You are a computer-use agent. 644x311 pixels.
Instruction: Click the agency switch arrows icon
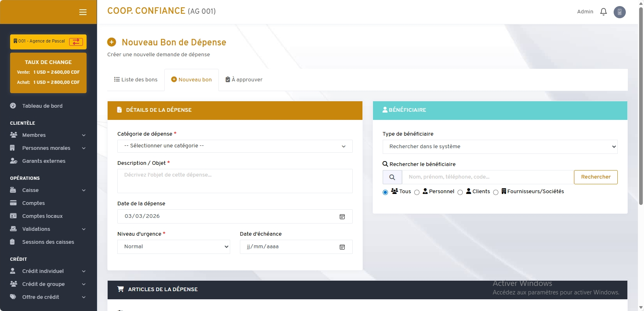point(76,42)
